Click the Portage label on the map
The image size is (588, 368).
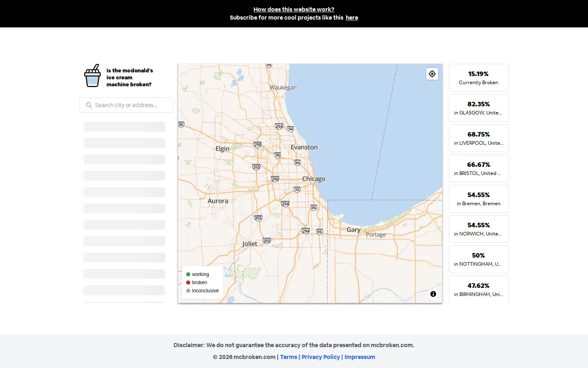coord(376,235)
